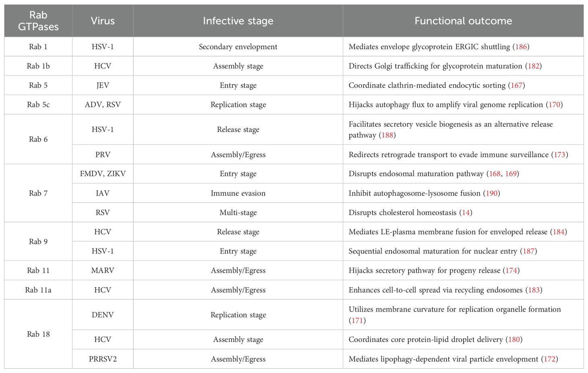
Task: Click the Infective stage column header
Action: coord(238,21)
